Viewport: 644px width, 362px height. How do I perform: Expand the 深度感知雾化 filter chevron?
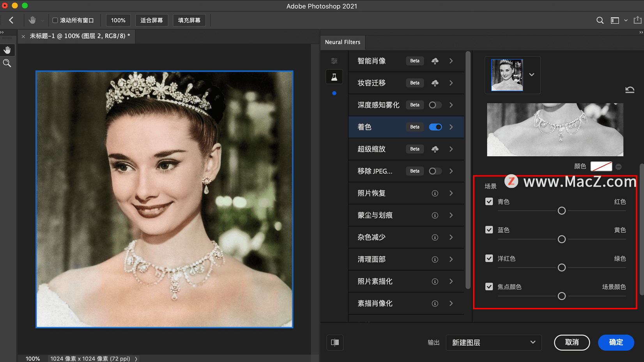(451, 105)
